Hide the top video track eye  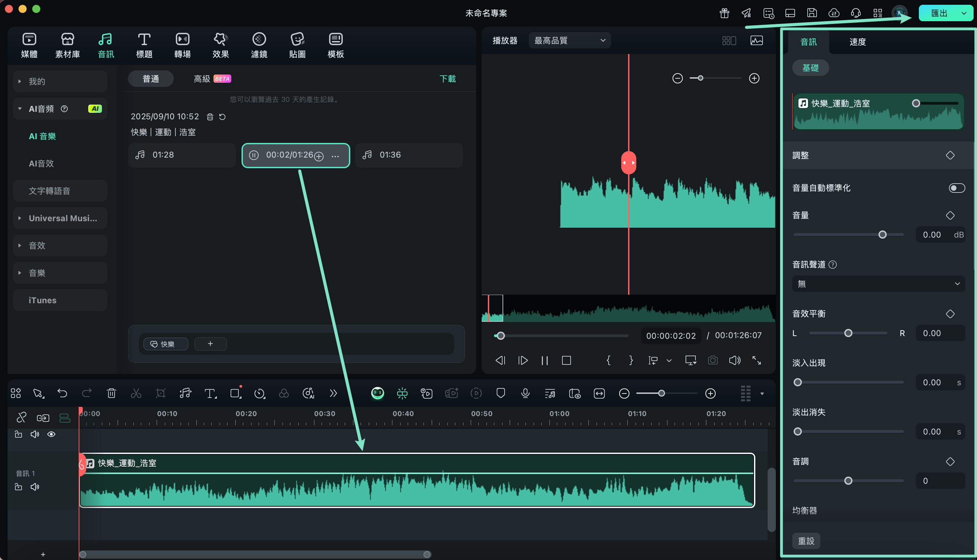tap(51, 434)
